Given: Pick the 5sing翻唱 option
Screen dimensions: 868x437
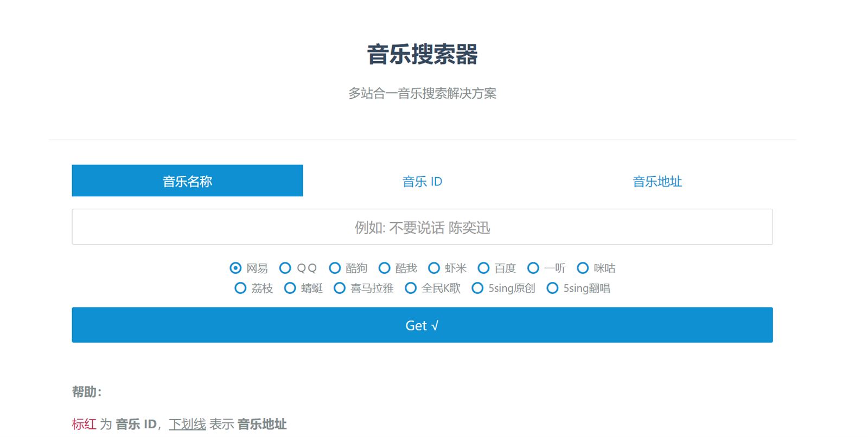Looking at the screenshot, I should [x=552, y=288].
